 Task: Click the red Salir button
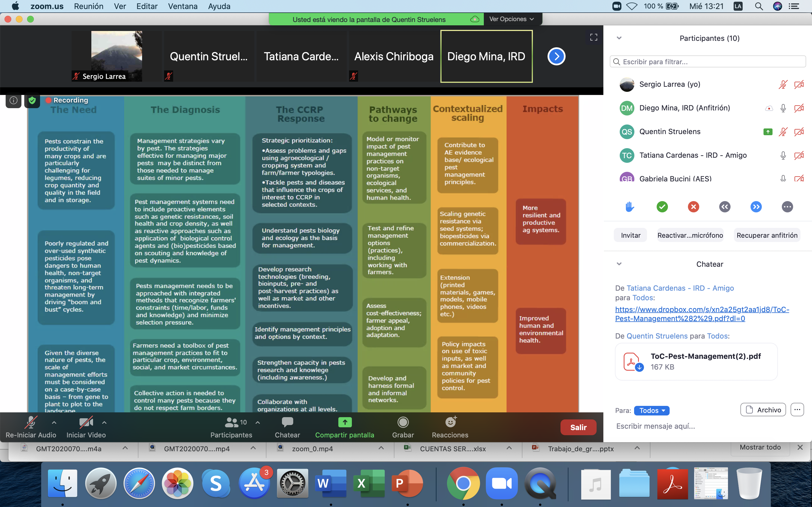(x=578, y=427)
